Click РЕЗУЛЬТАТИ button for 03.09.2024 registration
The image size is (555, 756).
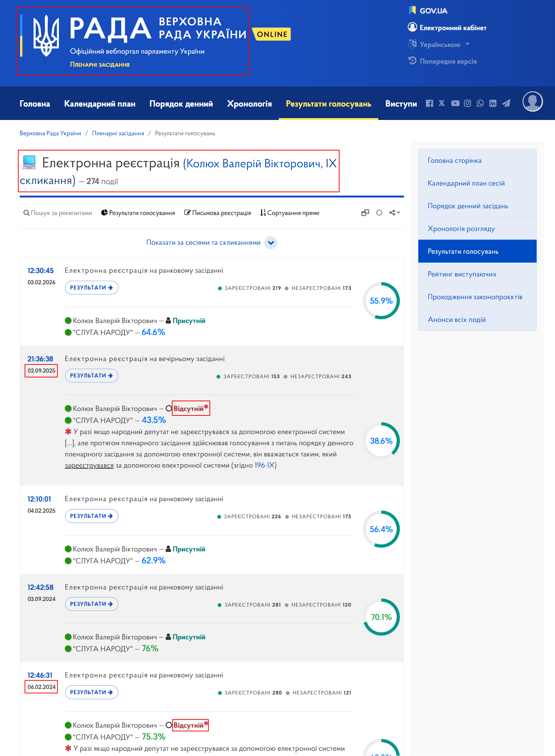tap(91, 604)
